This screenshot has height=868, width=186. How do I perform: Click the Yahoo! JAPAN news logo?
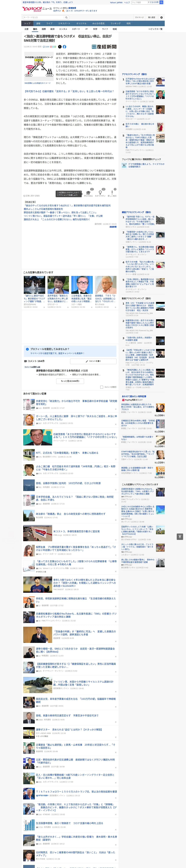click(x=37, y=9)
